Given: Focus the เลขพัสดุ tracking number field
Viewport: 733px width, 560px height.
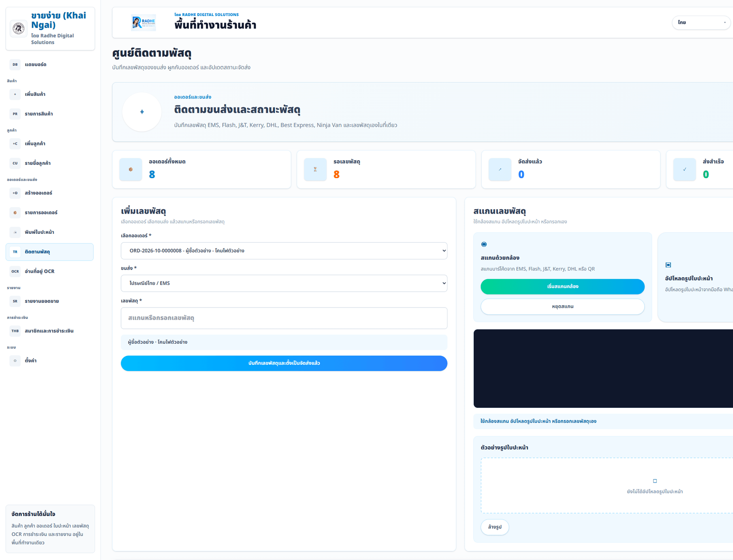Looking at the screenshot, I should (x=284, y=318).
